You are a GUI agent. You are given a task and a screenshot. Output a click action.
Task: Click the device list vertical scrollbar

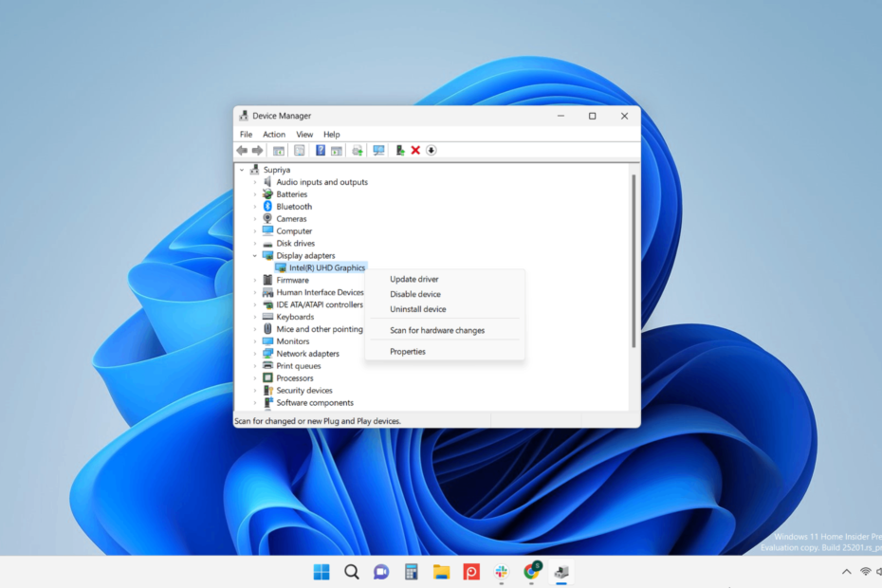[x=634, y=261]
